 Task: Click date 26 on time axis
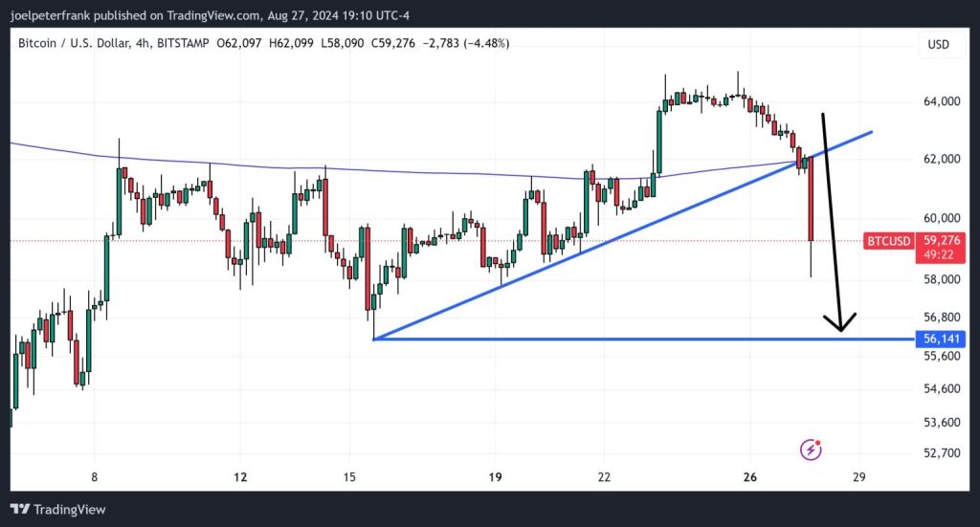tap(748, 477)
